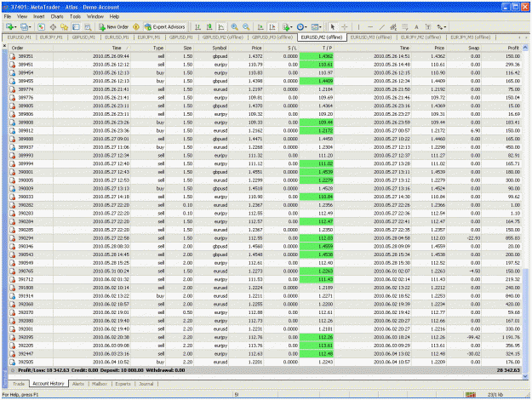The width and height of the screenshot is (532, 400).
Task: Sort by the Profit column header
Action: (x=501, y=48)
